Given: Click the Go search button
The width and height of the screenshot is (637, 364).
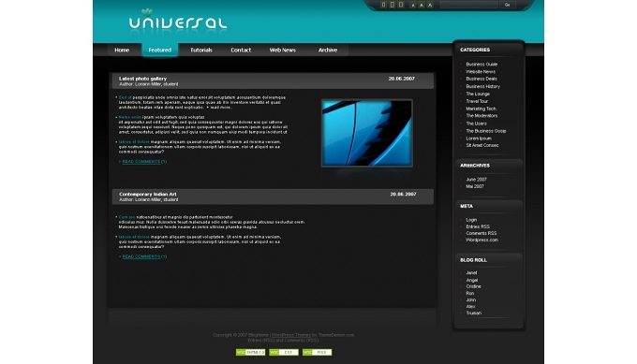Looking at the screenshot, I should tap(508, 5).
